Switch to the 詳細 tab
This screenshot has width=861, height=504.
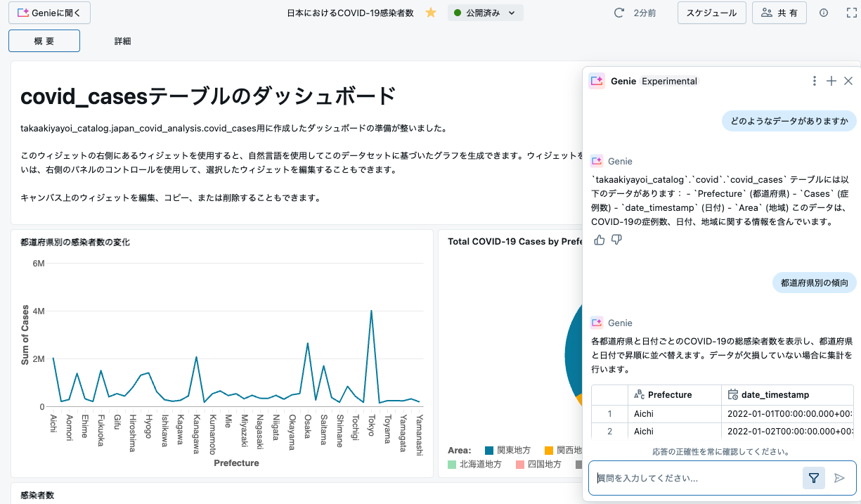(122, 41)
